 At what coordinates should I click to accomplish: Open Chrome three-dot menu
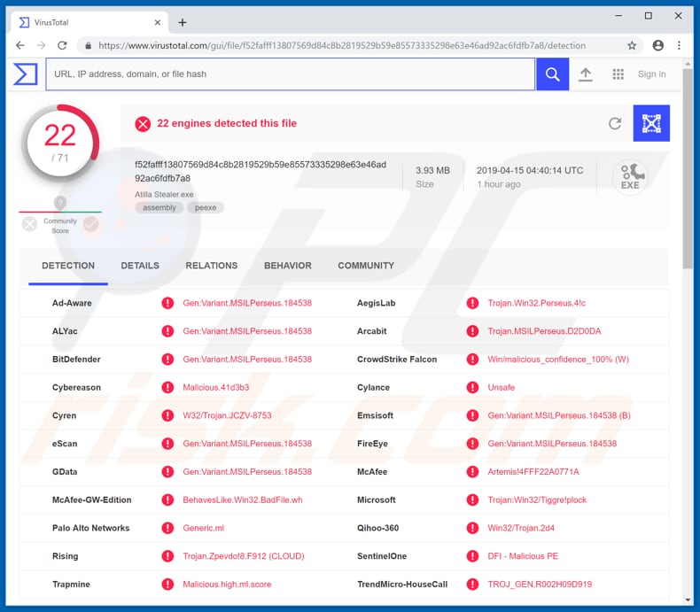tap(679, 45)
